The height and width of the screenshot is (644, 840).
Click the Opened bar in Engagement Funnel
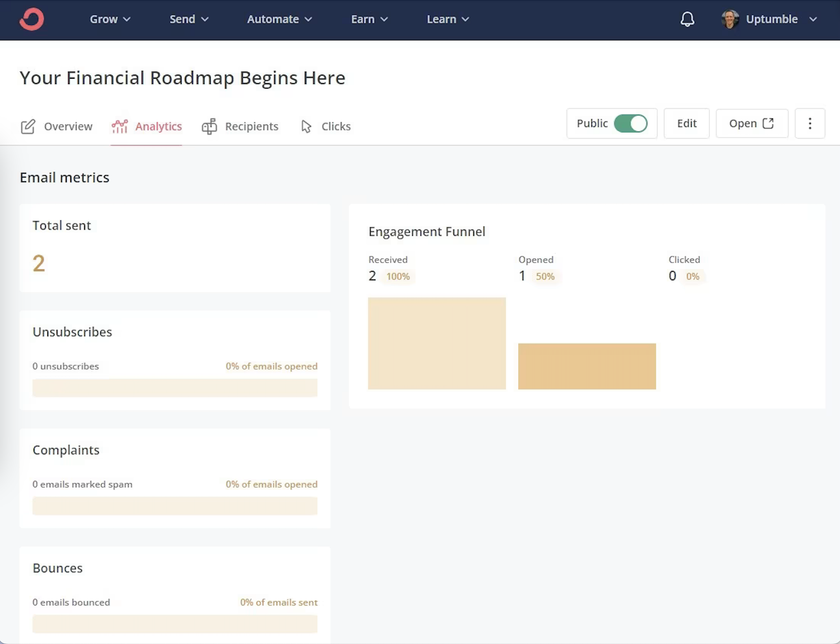pos(586,366)
